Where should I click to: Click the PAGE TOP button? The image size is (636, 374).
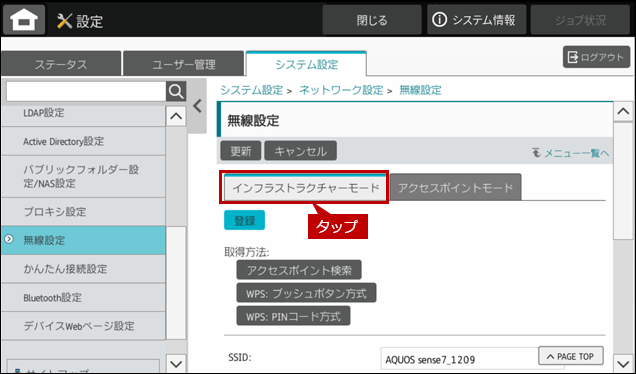click(x=571, y=356)
